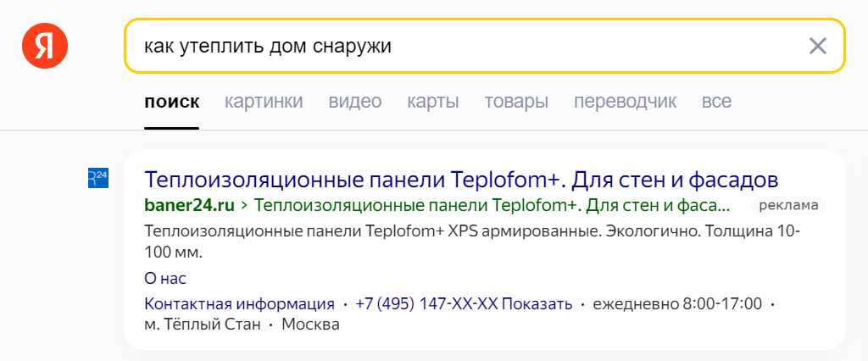This screenshot has width=868, height=361.
Task: Open the 'видео' tab
Action: point(355,102)
